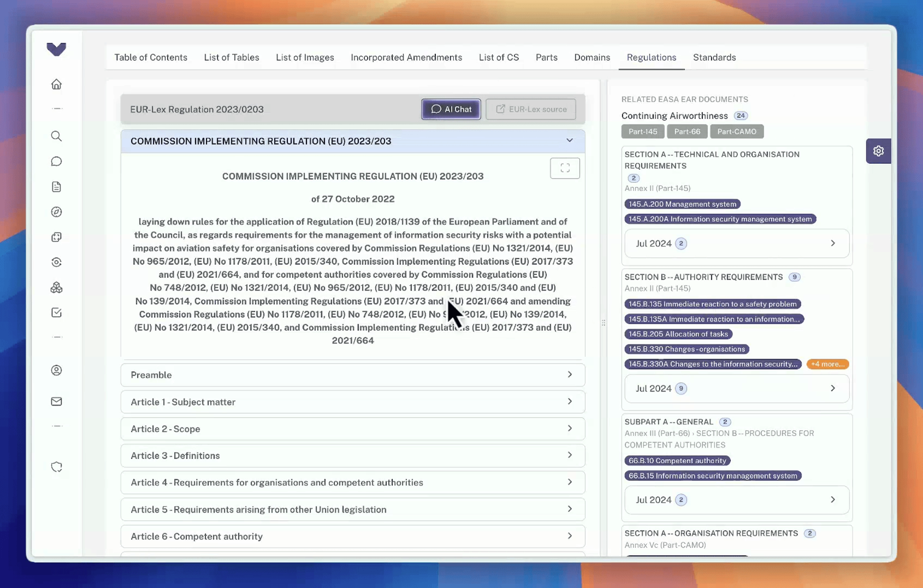The height and width of the screenshot is (588, 923).
Task: Filter by the Part-CAMO tag
Action: (737, 132)
